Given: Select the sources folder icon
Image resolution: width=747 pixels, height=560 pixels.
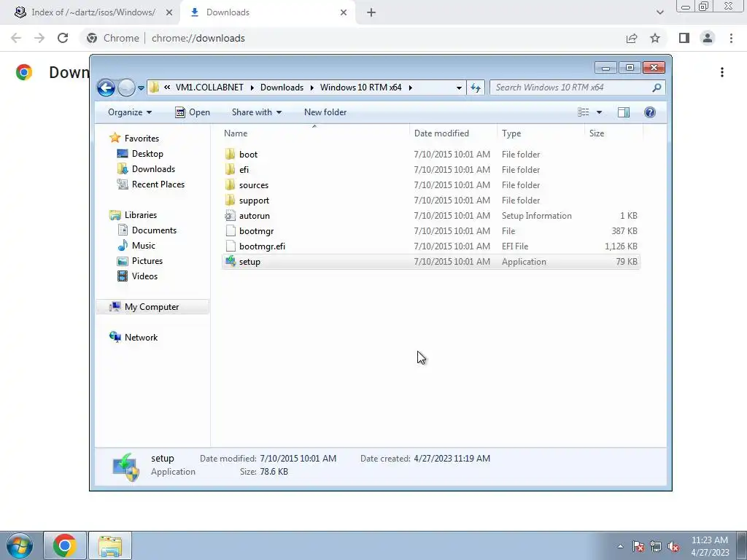Looking at the screenshot, I should click(x=230, y=184).
